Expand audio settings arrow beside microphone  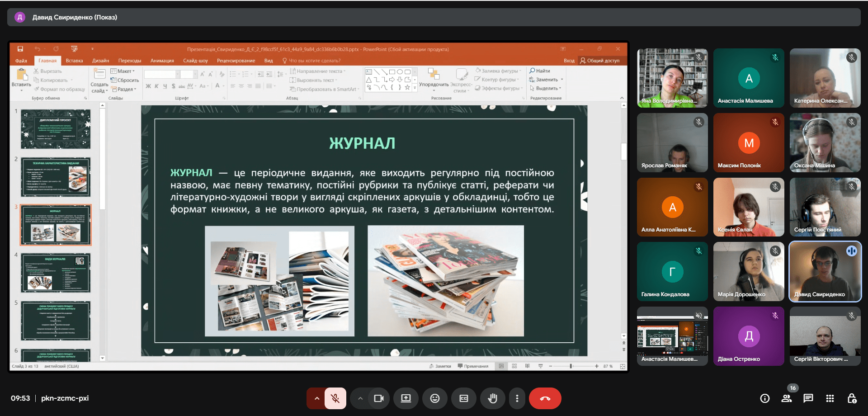[x=316, y=398]
